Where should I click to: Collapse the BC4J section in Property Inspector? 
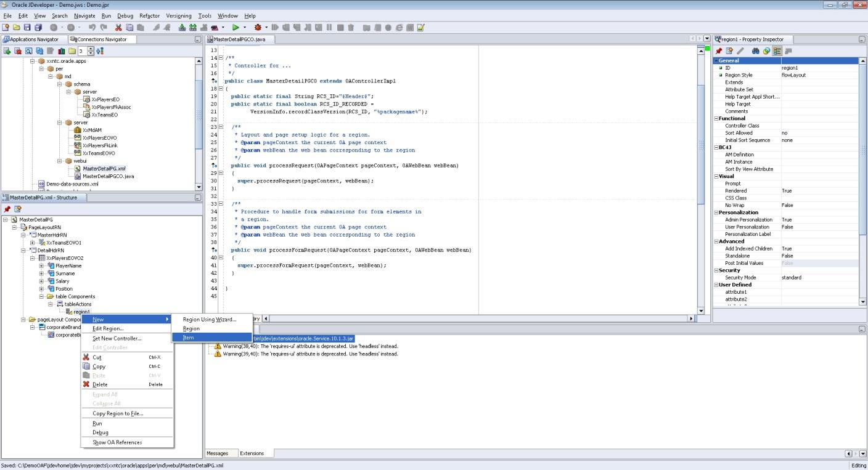[716, 147]
